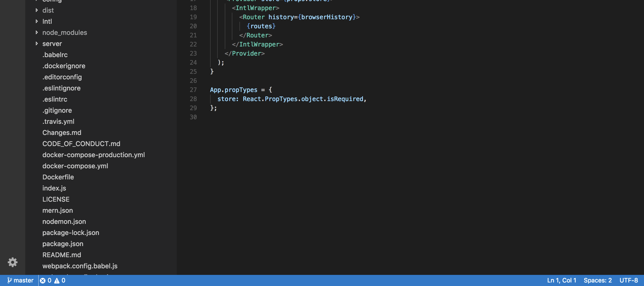Open the .babelrc file
The width and height of the screenshot is (644, 286).
pyautogui.click(x=55, y=55)
